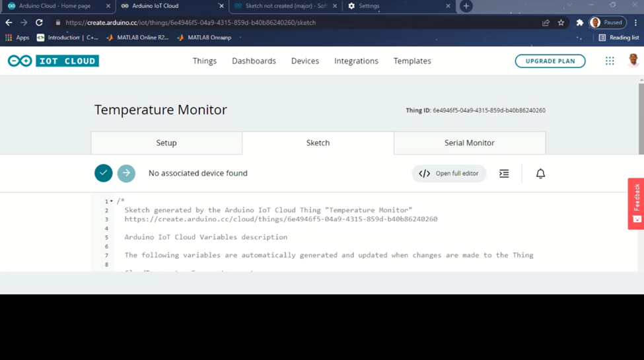
Task: Open the browser extensions puzzle icon
Action: coord(579,22)
